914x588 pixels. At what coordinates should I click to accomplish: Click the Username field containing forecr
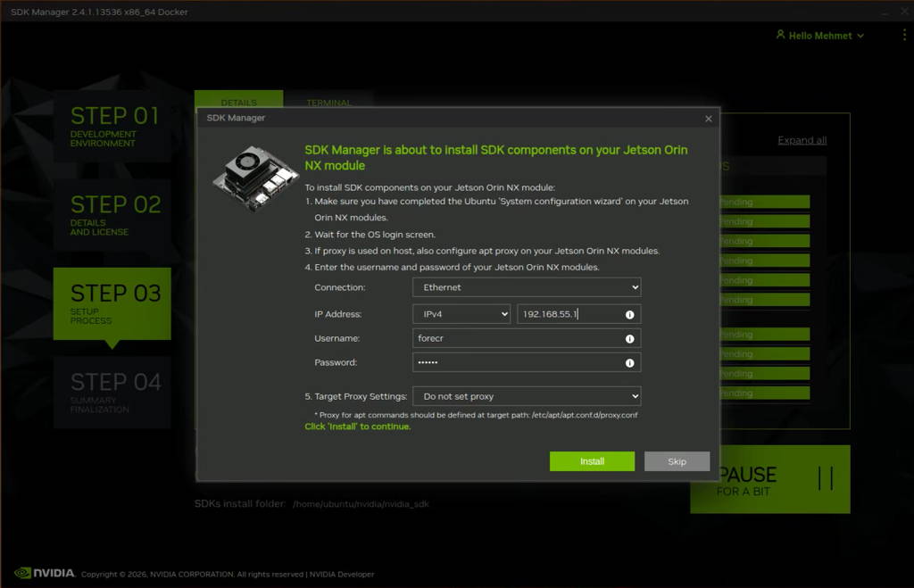(x=527, y=338)
